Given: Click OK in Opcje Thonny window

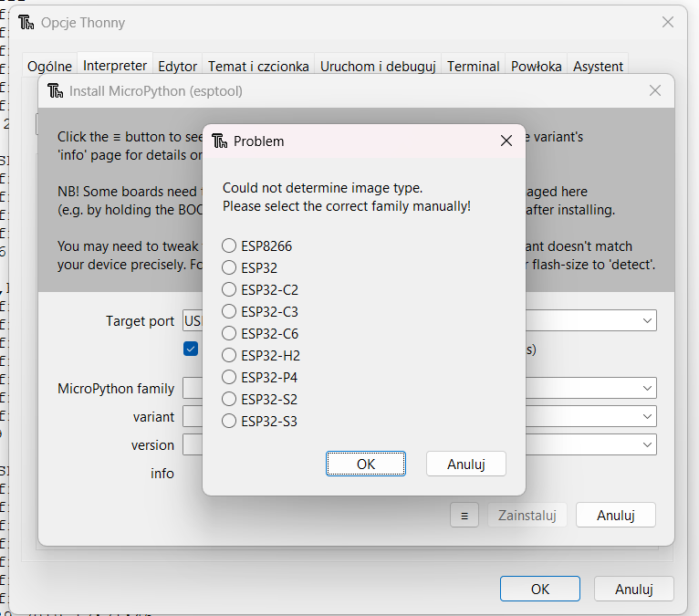Looking at the screenshot, I should point(540,589).
